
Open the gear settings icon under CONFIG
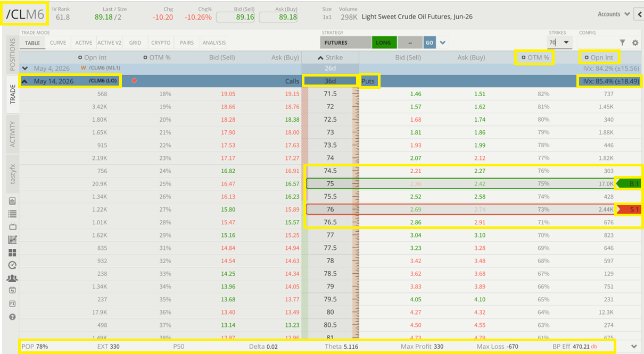point(635,43)
